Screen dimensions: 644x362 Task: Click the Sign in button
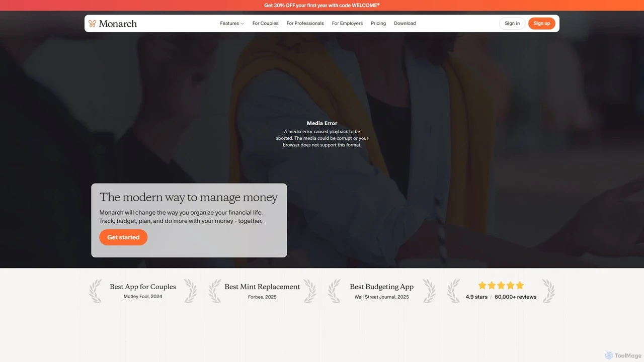point(512,23)
